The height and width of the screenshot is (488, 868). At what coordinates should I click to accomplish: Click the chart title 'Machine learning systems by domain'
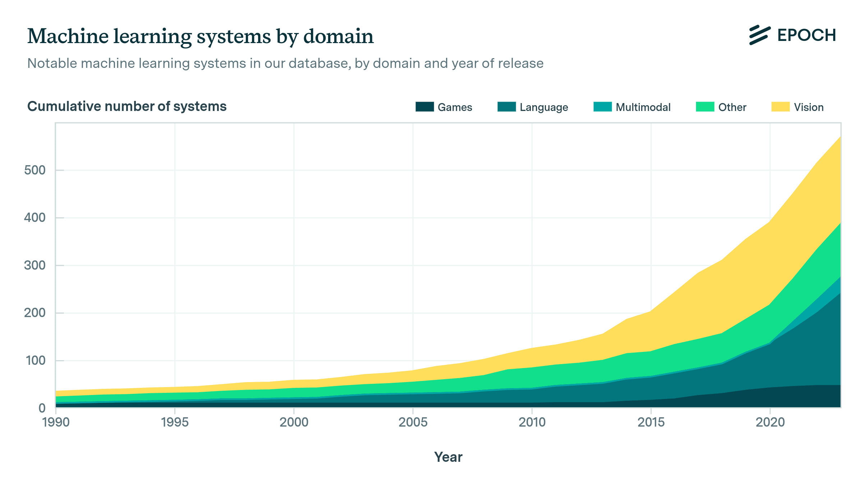[x=200, y=37]
